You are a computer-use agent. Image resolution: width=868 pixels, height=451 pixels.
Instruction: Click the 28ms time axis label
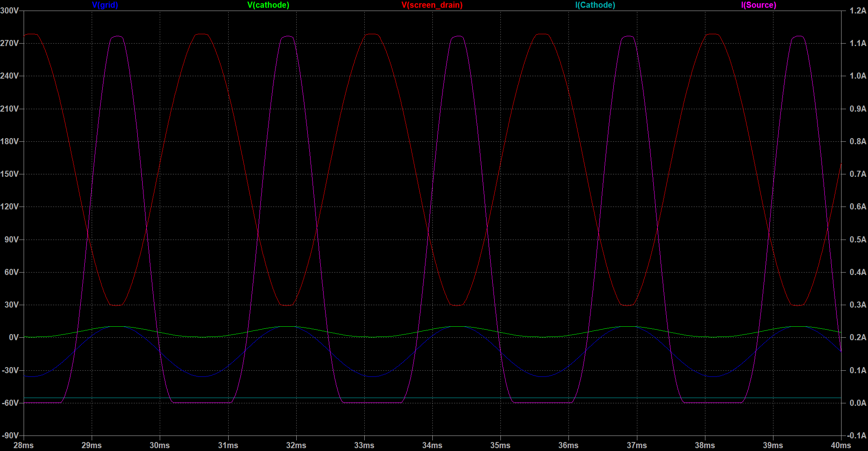point(24,445)
